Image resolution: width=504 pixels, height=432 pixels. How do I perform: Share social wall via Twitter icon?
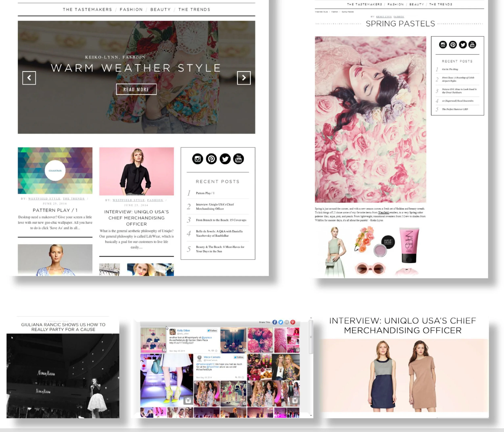pyautogui.click(x=281, y=322)
